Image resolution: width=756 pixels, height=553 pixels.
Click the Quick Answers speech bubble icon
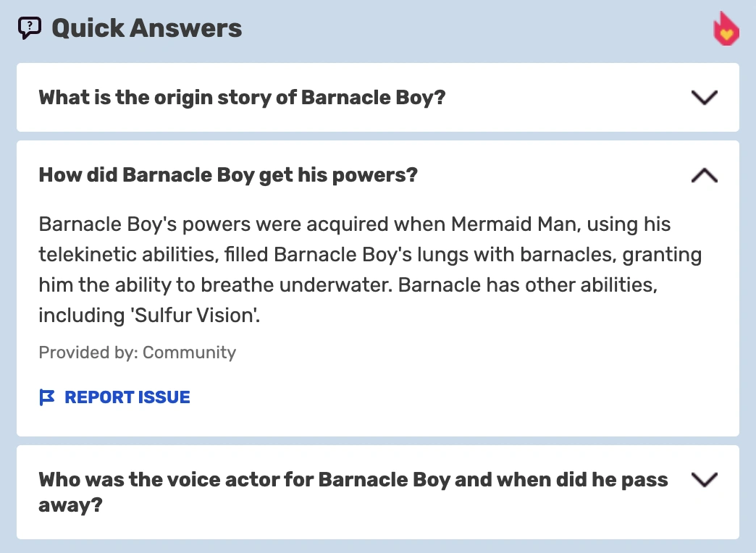[x=29, y=28]
